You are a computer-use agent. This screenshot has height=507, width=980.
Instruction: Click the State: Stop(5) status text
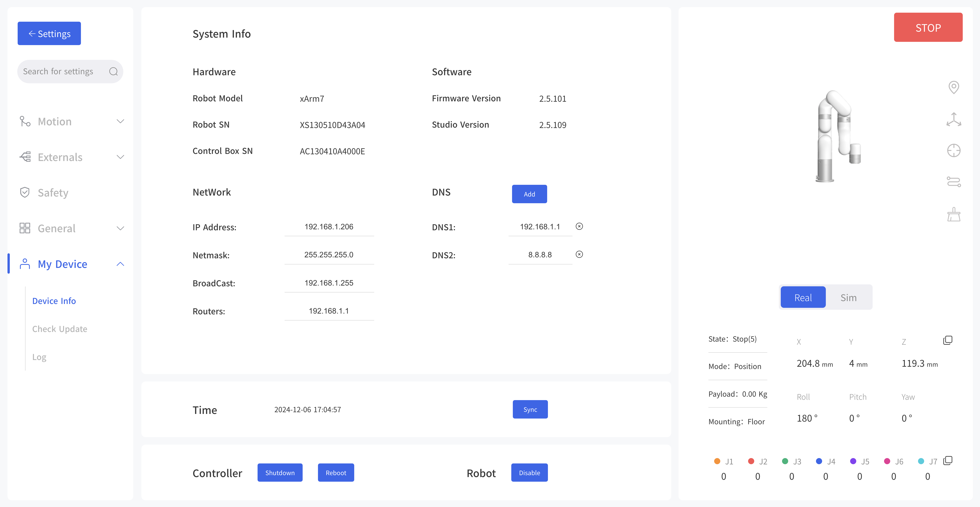click(732, 339)
